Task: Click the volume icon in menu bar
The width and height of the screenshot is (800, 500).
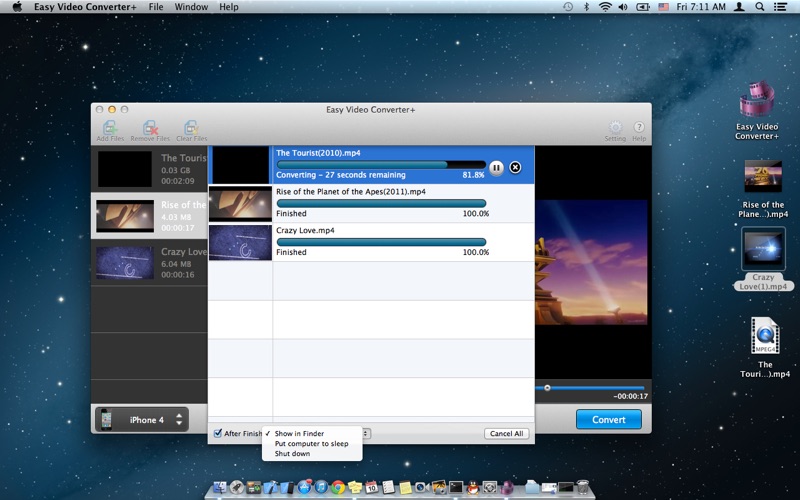Action: 622,7
